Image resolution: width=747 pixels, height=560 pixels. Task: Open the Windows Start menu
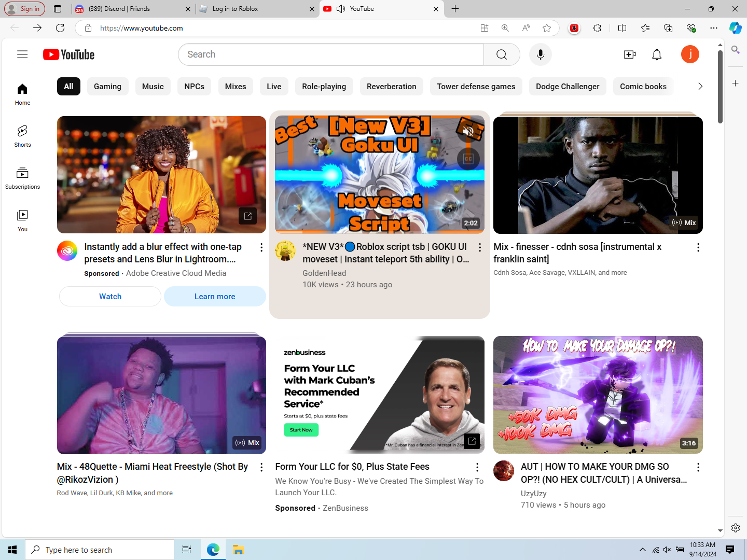(x=12, y=550)
